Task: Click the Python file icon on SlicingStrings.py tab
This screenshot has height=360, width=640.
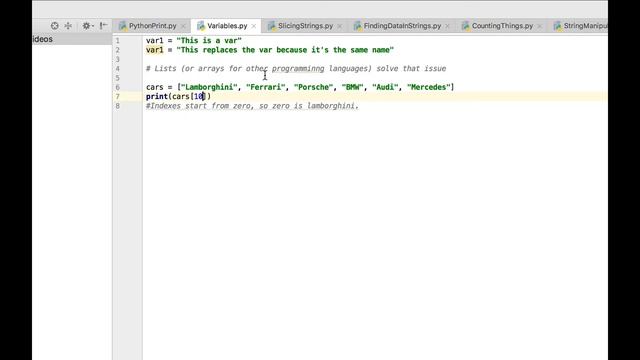Action: 271,26
